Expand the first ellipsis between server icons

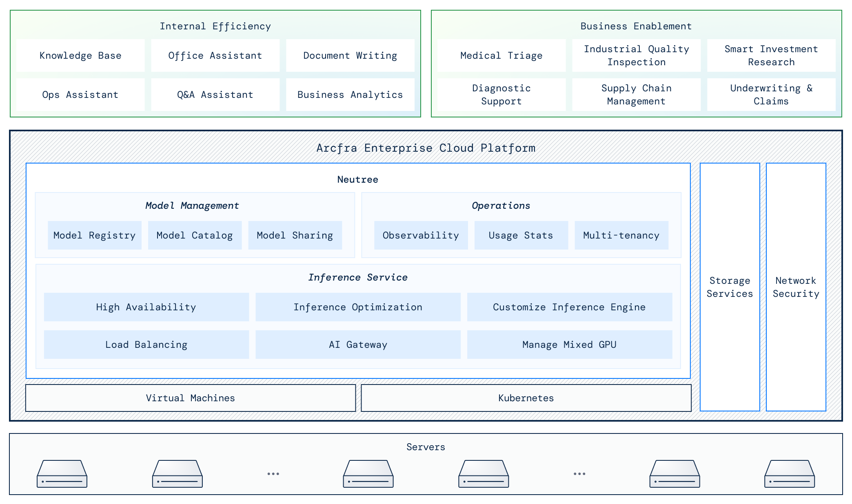273,473
